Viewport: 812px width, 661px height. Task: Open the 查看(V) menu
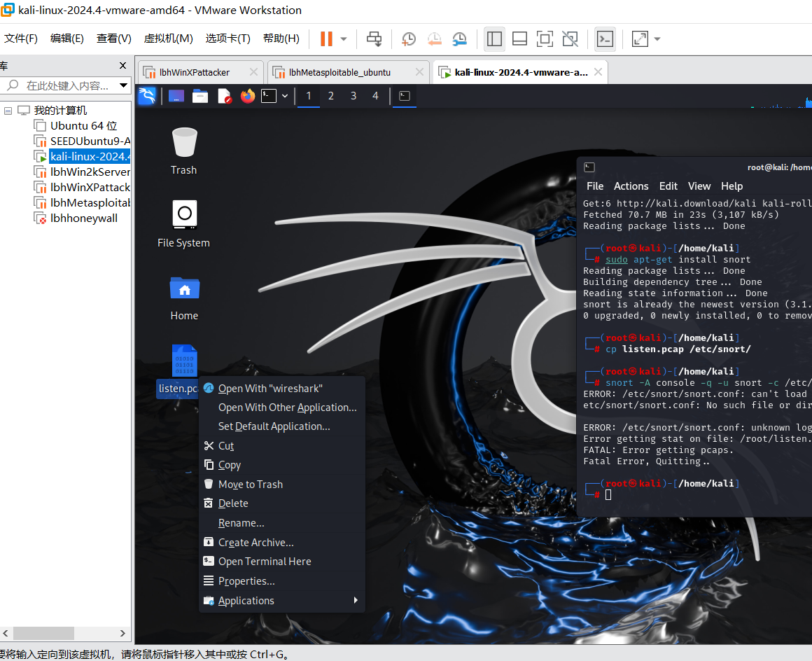(x=113, y=39)
